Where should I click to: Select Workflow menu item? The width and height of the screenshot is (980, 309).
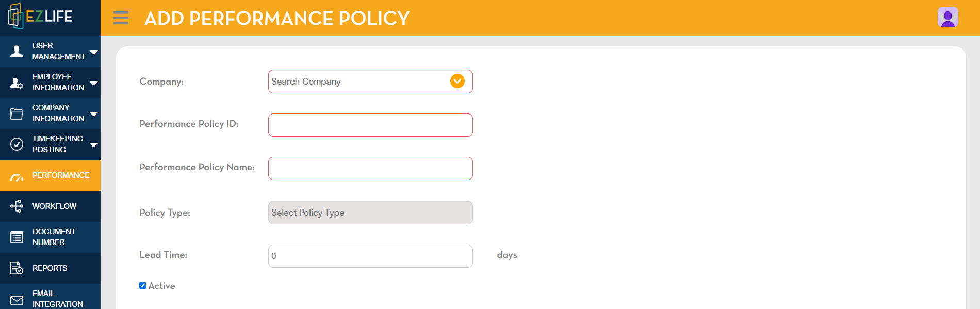pos(50,206)
